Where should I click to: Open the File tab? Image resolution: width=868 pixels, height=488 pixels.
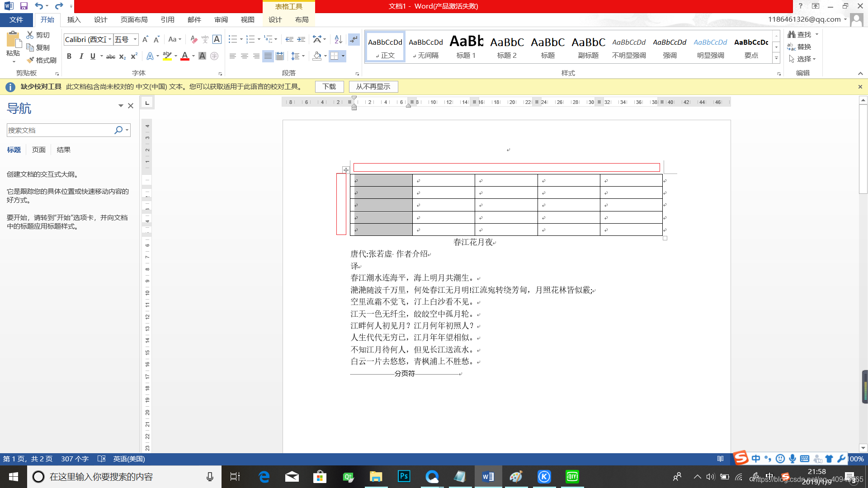[16, 20]
